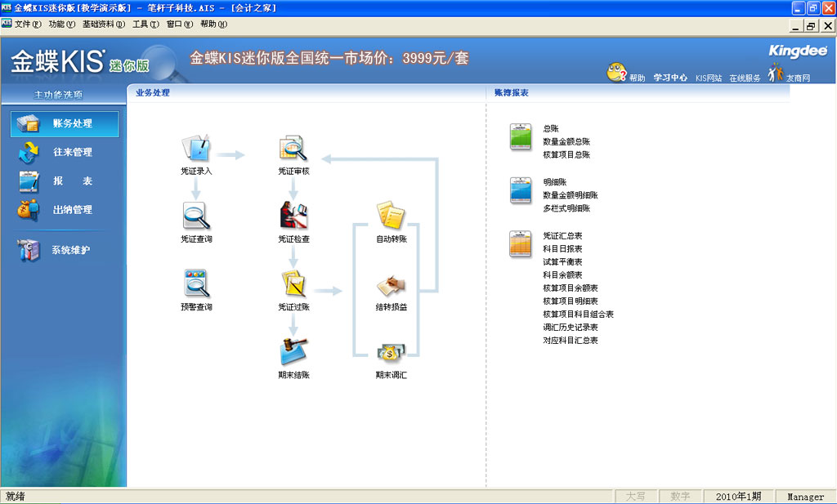
Task: Open the 期末调汇 period-end exchange icon
Action: (x=391, y=353)
